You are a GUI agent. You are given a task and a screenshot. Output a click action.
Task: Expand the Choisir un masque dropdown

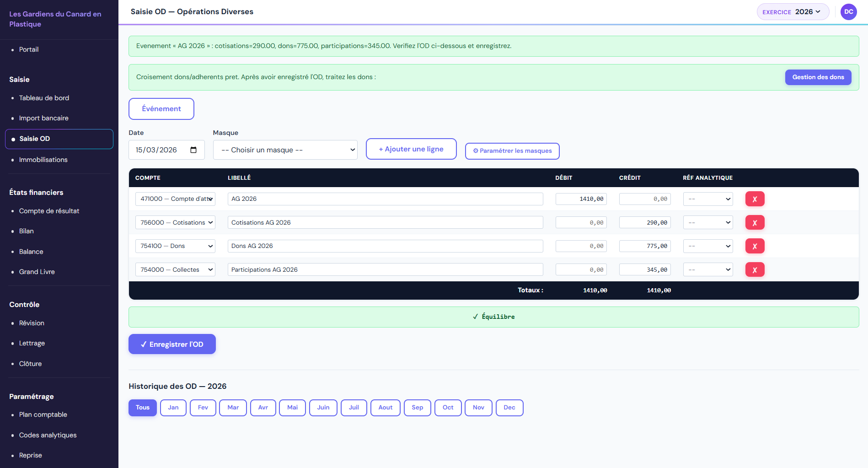(285, 150)
